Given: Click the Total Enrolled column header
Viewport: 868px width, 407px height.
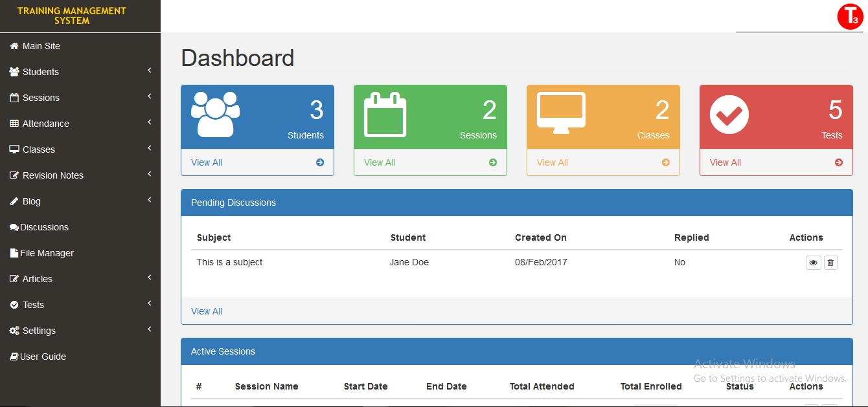Looking at the screenshot, I should pyautogui.click(x=651, y=386).
